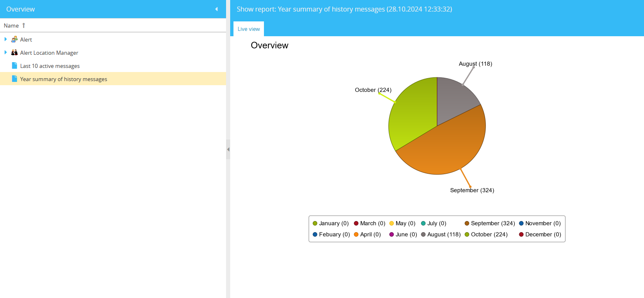Click the June legend color dot

pos(392,235)
